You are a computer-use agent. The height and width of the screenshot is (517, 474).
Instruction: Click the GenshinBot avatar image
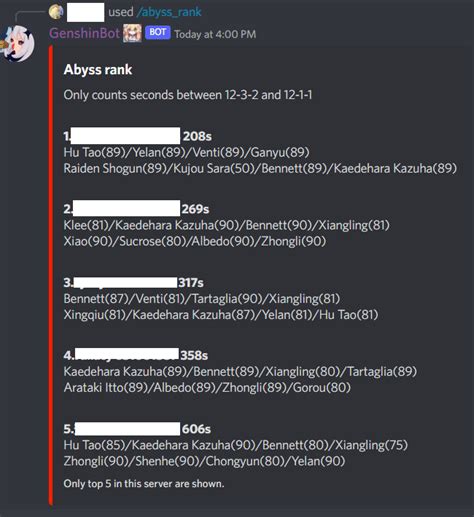coord(17,43)
